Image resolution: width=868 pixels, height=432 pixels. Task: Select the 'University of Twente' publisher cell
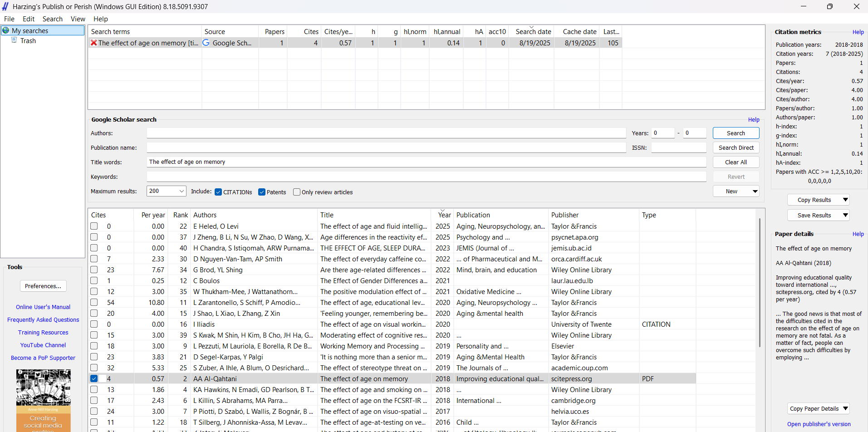pyautogui.click(x=593, y=324)
